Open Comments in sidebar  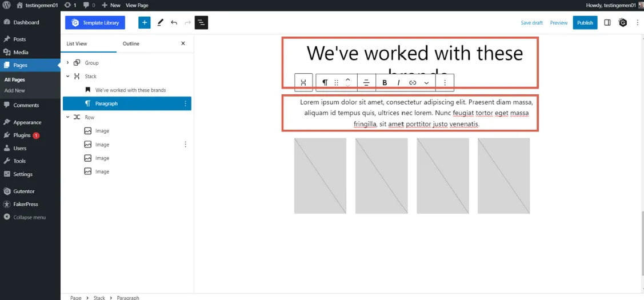click(30, 105)
